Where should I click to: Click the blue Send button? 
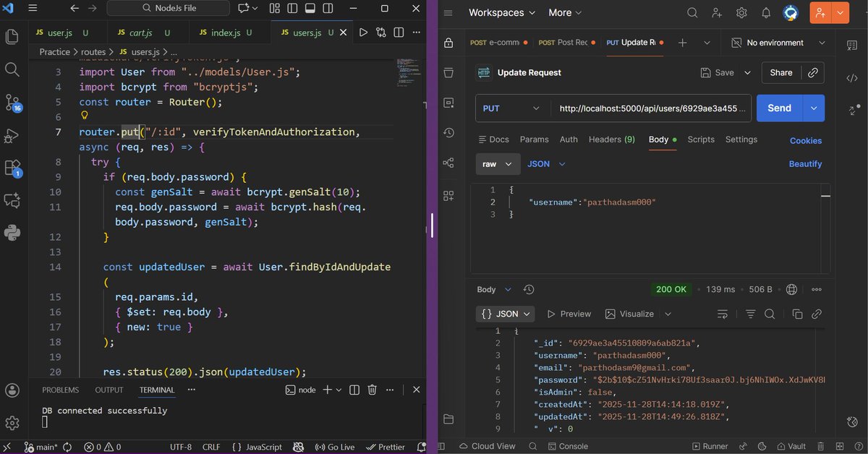point(779,108)
